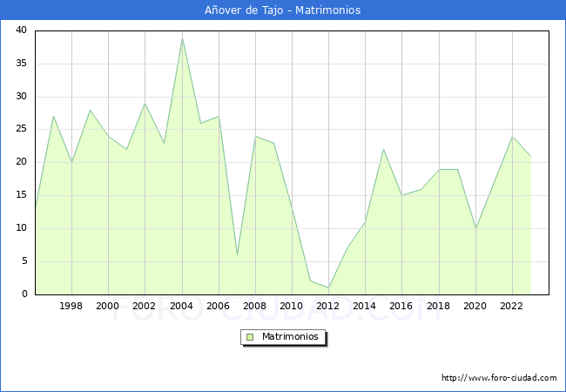This screenshot has width=566, height=392.
Task: Click the chart title Añover de Tajo - Matrimonios
Action: point(282,10)
